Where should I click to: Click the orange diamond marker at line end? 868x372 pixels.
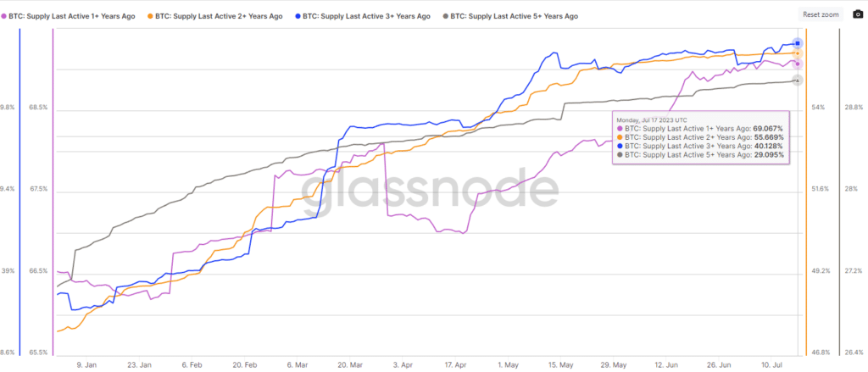[797, 53]
